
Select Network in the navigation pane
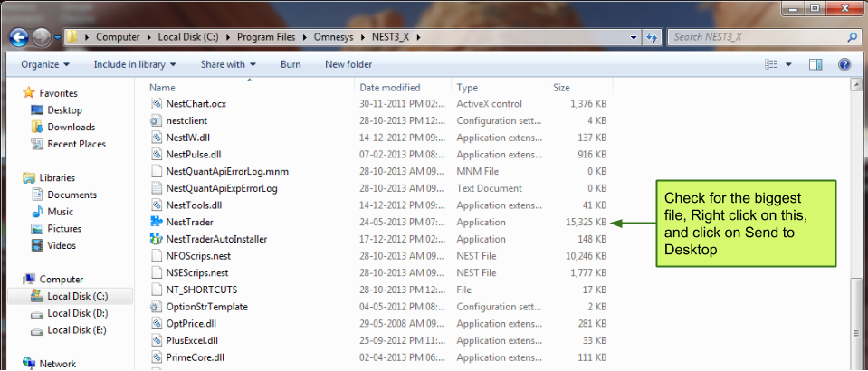(x=58, y=364)
